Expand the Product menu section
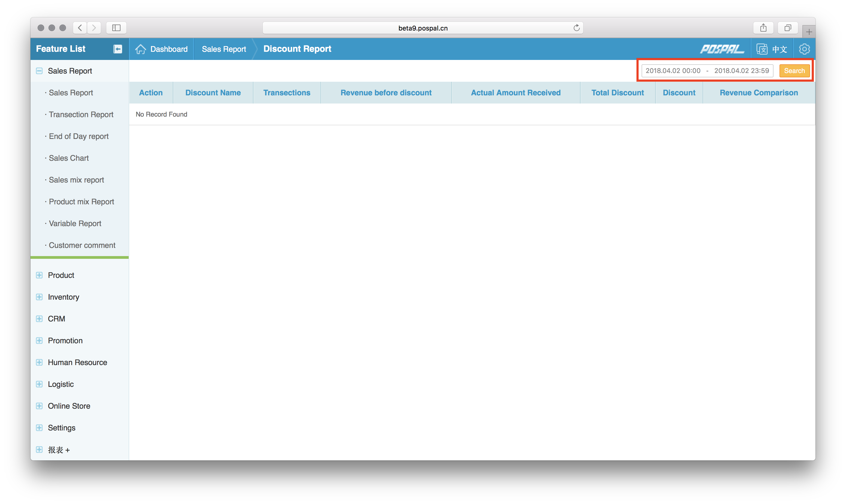 [x=40, y=275]
